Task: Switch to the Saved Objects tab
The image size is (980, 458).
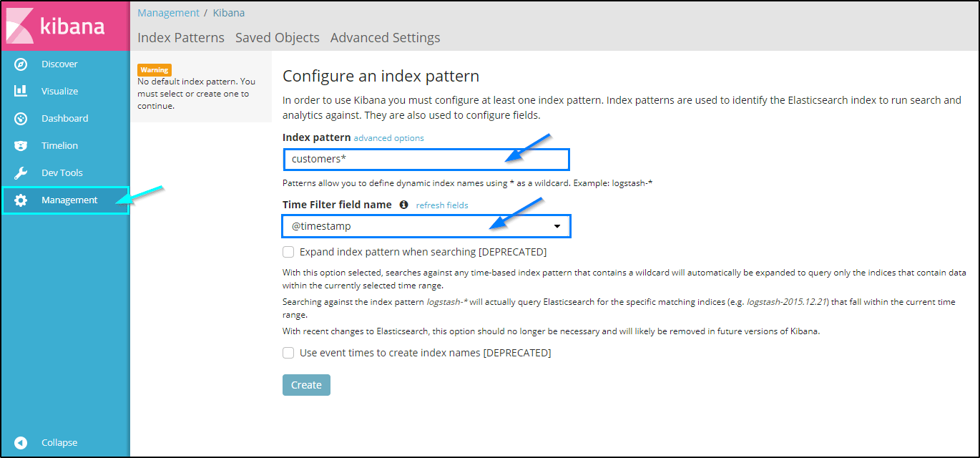Action: tap(277, 38)
